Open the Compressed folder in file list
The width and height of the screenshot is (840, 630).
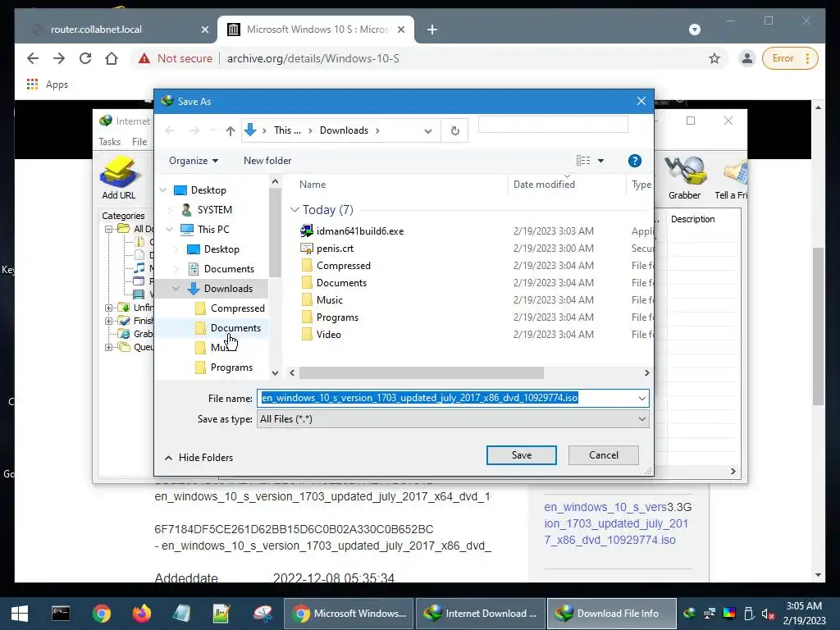[x=344, y=266]
